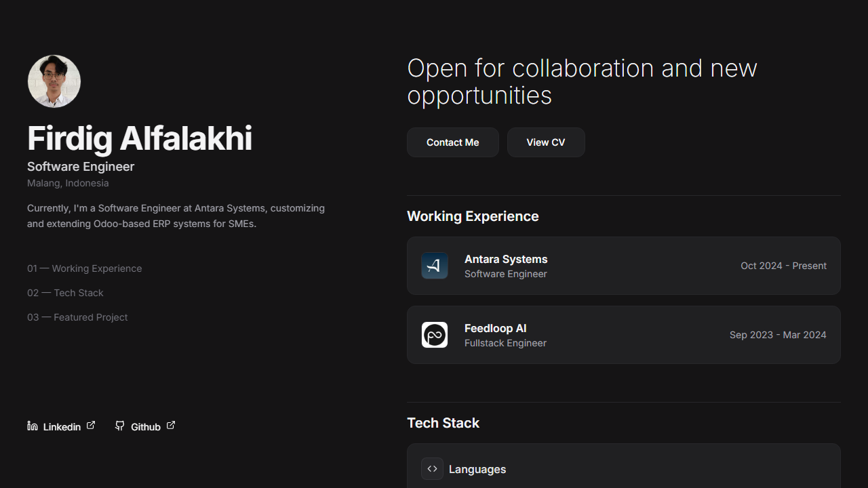Click the Antara Systems company name
This screenshot has width=868, height=488.
506,259
